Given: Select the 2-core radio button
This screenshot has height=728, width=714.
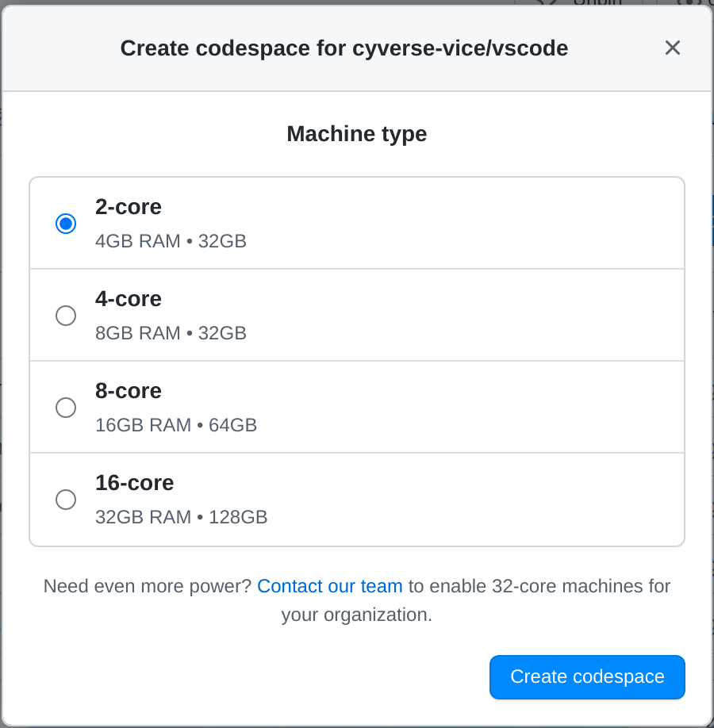Looking at the screenshot, I should [66, 224].
